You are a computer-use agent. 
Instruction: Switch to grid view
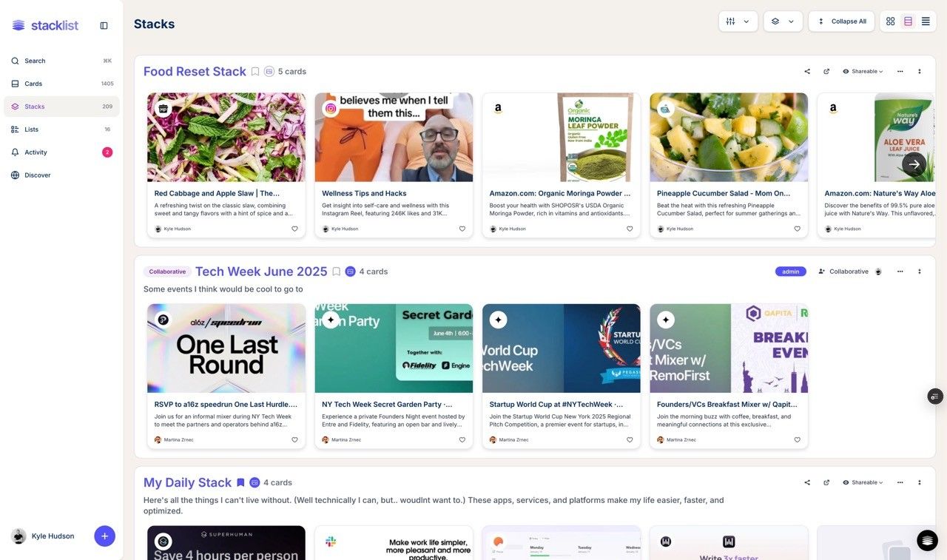click(891, 21)
